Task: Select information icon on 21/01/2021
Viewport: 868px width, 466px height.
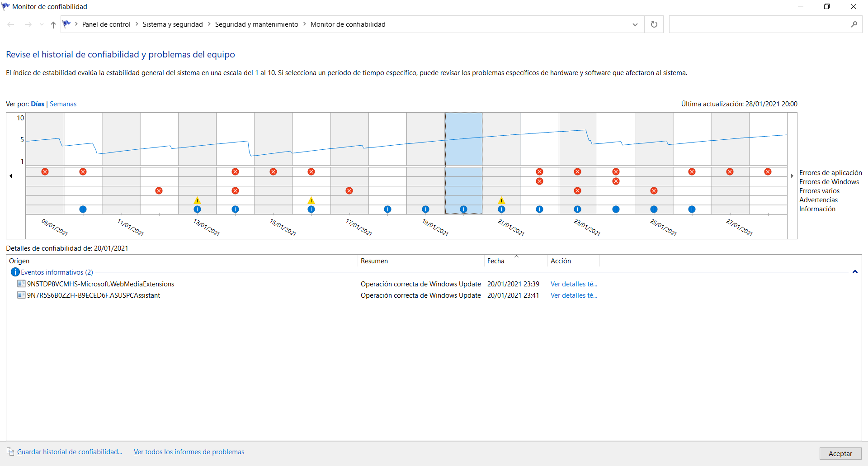Action: tap(501, 209)
